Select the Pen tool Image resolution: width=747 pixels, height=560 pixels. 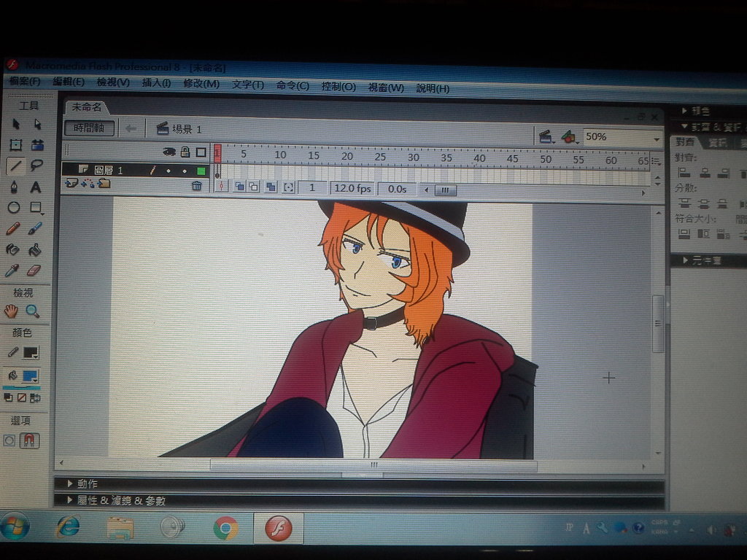pos(15,187)
